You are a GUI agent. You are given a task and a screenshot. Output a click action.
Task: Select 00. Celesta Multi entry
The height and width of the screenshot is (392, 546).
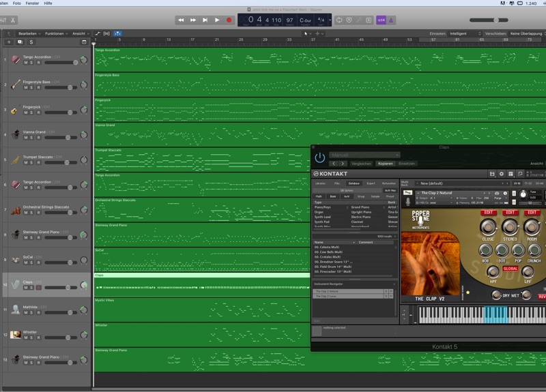point(354,247)
